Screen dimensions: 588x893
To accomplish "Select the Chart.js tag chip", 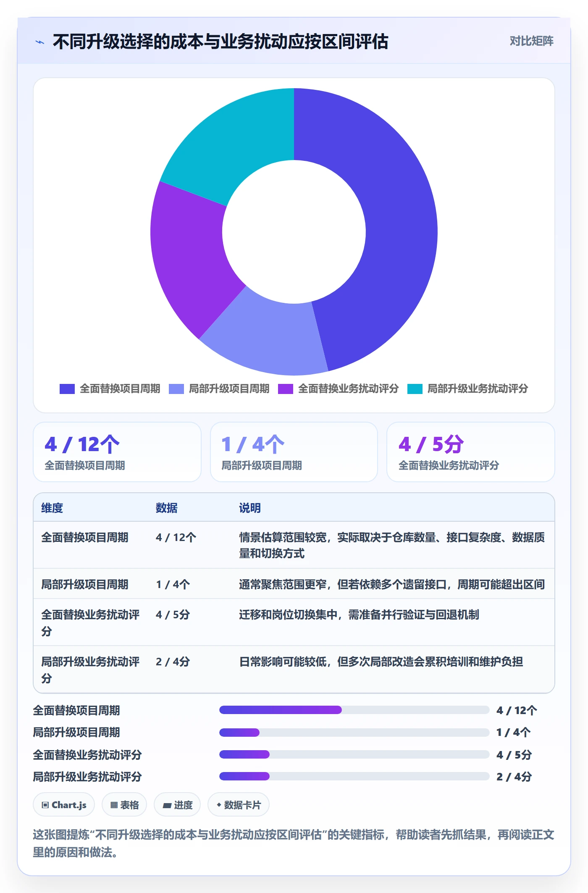I will tap(64, 805).
